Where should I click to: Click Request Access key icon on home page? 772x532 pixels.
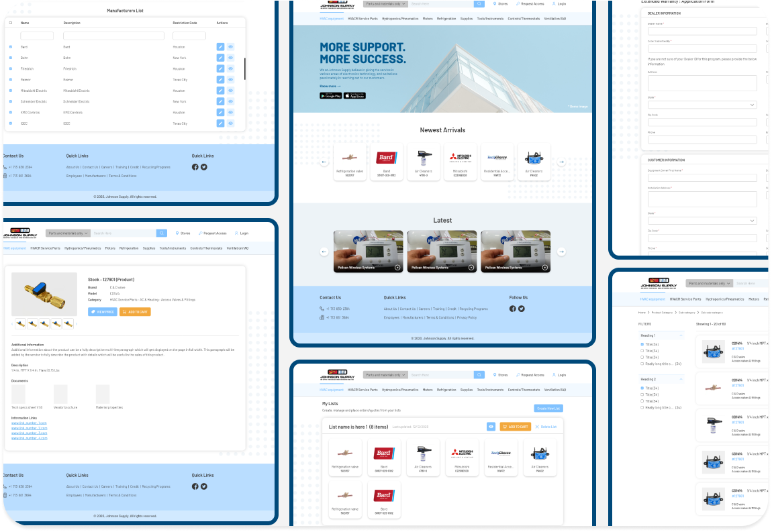(518, 3)
